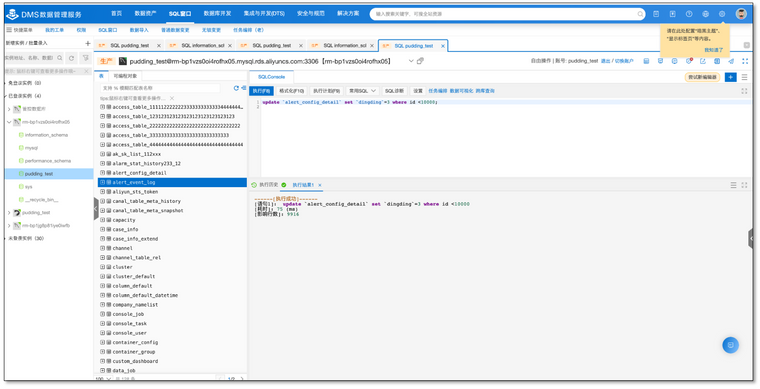
Task: Expand the capacity table node
Action: [x=102, y=220]
